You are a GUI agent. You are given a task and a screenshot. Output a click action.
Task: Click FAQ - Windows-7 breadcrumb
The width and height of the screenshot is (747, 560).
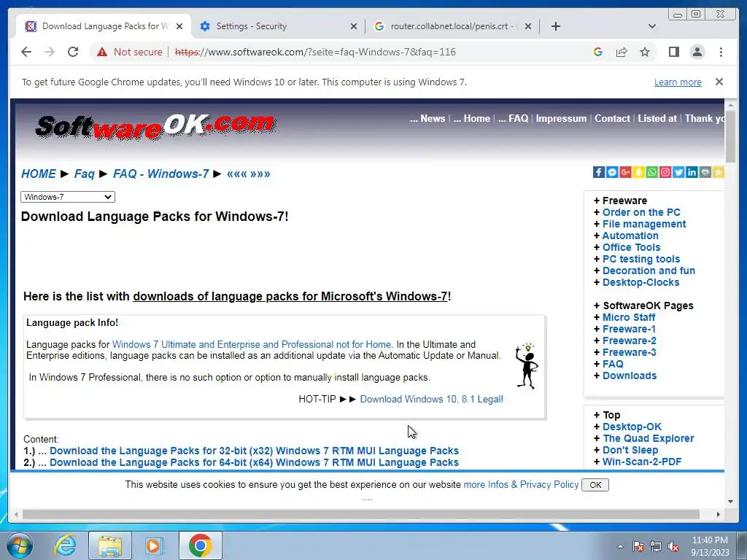coord(160,174)
